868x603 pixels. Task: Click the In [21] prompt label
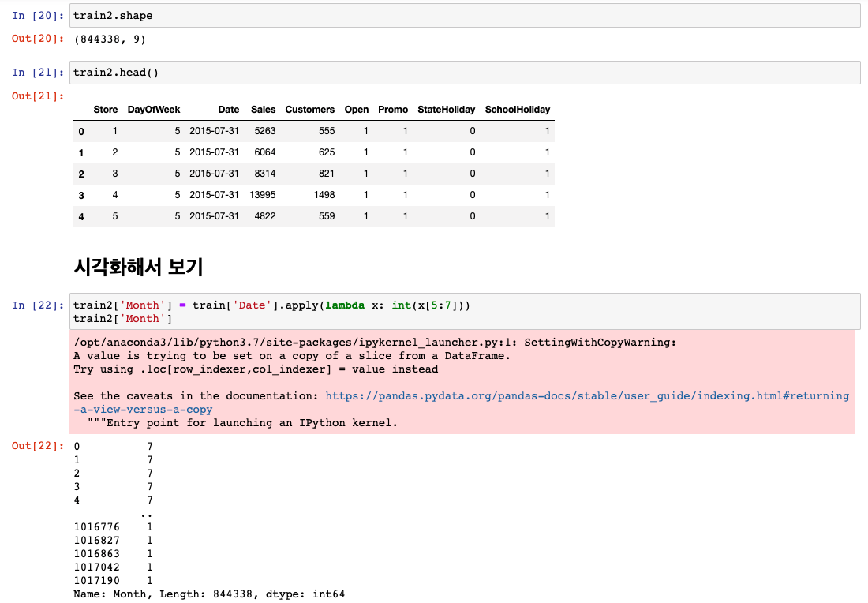coord(38,73)
